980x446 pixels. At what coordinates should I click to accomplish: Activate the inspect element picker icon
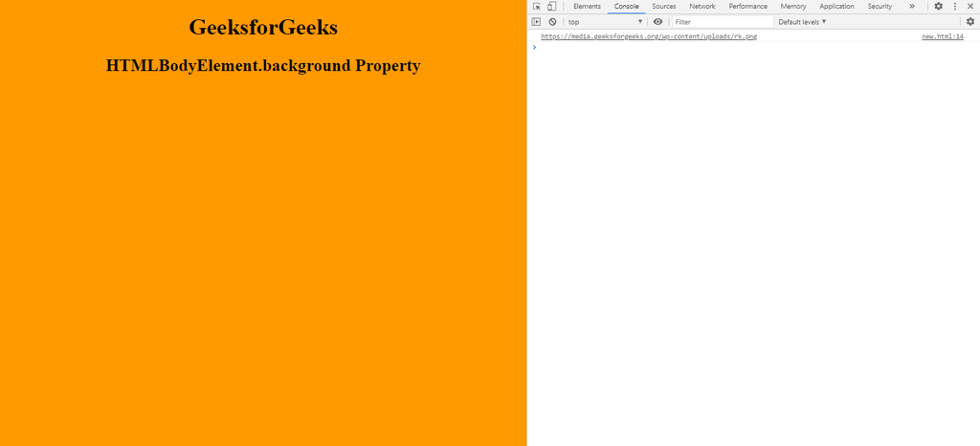[x=536, y=7]
